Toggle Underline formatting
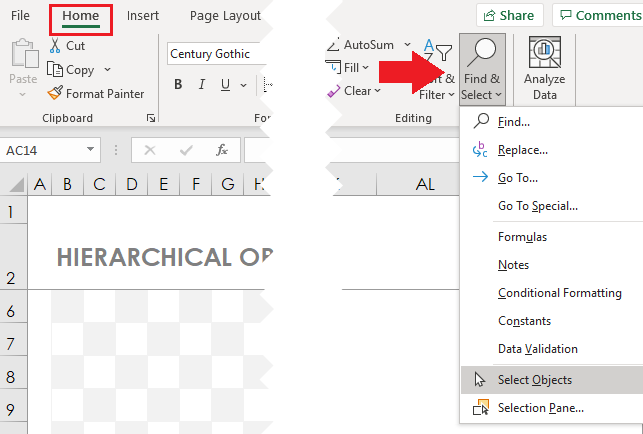 pos(228,85)
